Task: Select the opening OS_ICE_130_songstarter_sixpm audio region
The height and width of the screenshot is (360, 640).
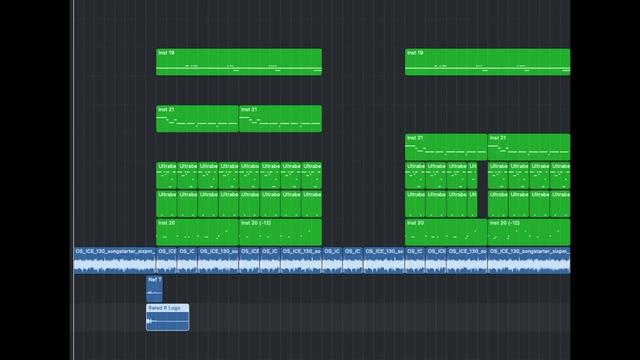Action: (115, 260)
